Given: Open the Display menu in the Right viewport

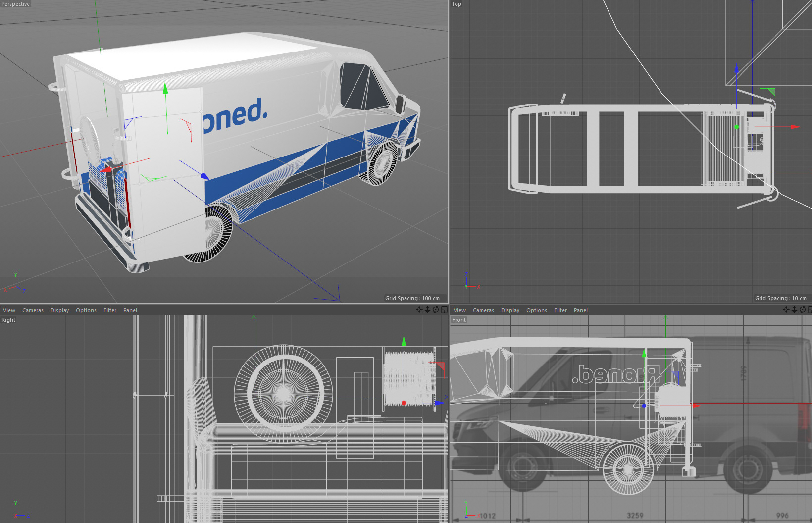Looking at the screenshot, I should (59, 310).
